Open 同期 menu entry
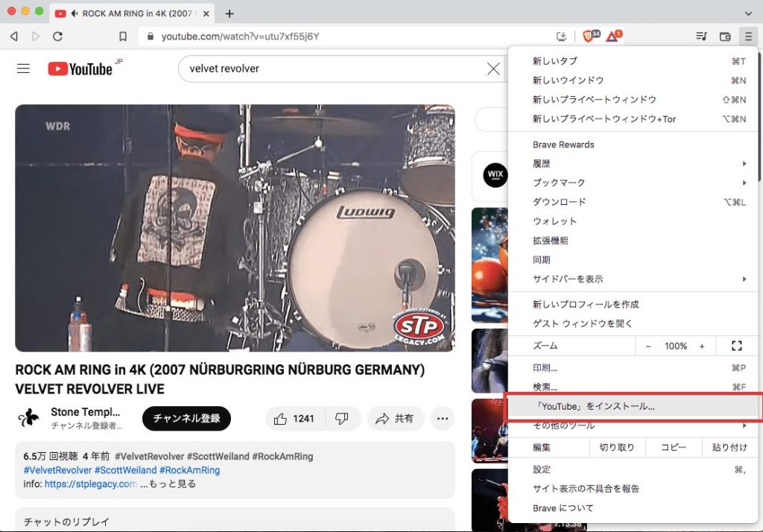The width and height of the screenshot is (763, 532). pos(633,259)
